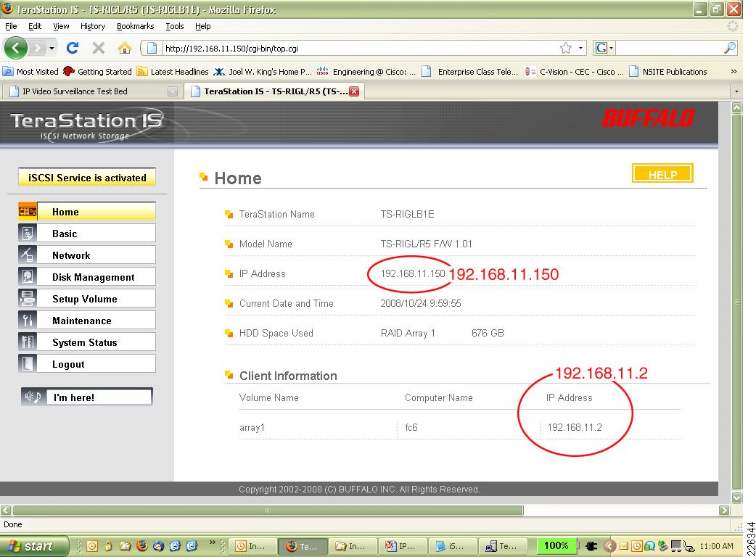The image size is (756, 557).
Task: Go back with the green Back arrow
Action: (15, 48)
